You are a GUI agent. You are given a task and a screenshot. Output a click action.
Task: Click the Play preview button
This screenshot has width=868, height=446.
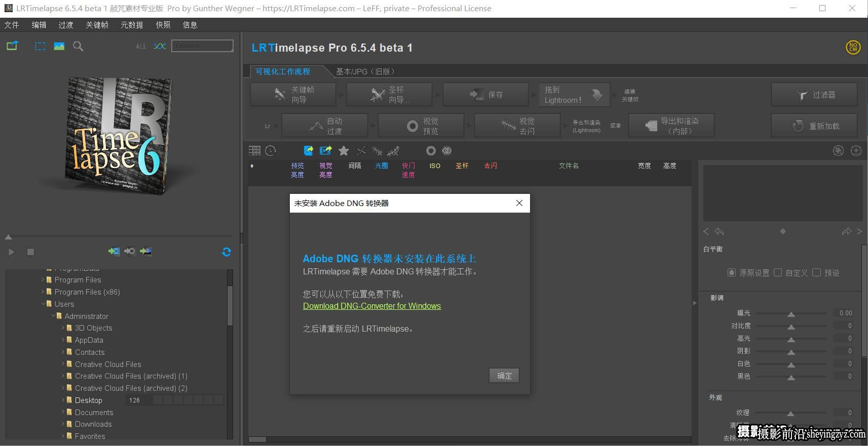click(11, 252)
